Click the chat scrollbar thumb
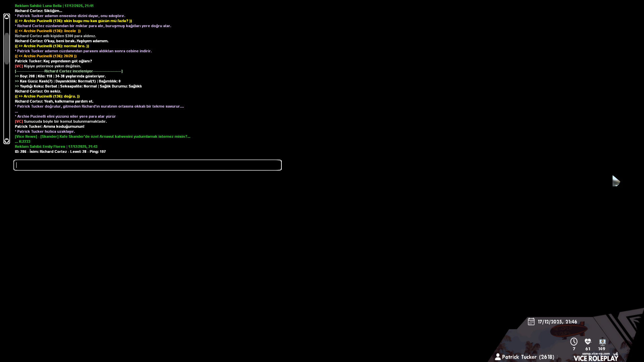 pyautogui.click(x=7, y=49)
